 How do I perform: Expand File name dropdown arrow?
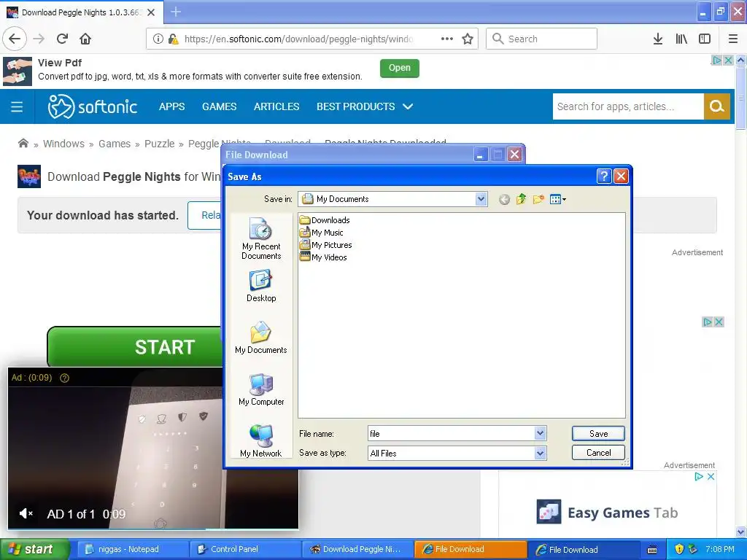540,433
